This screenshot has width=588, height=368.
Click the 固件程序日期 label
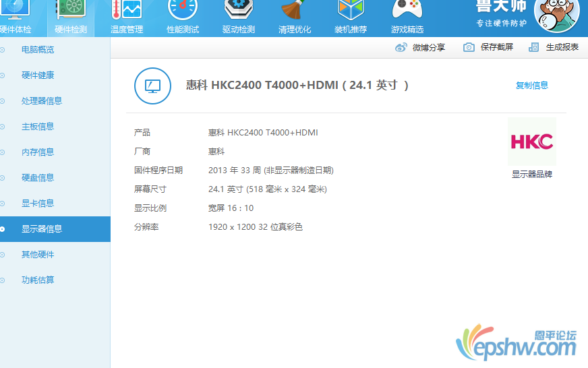158,170
